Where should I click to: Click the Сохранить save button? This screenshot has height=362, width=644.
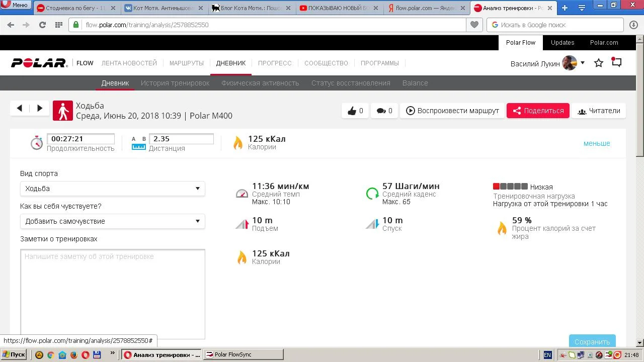point(592,341)
